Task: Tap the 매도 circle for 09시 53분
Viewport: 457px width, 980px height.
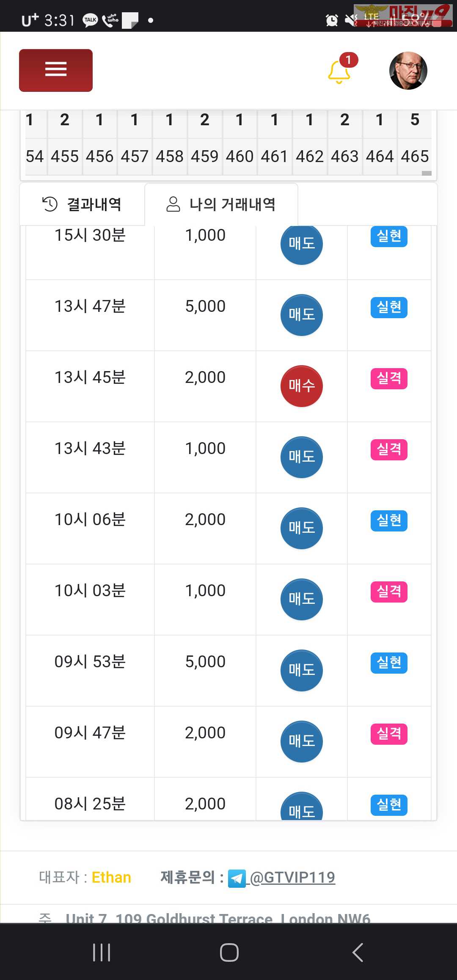Action: pyautogui.click(x=301, y=670)
